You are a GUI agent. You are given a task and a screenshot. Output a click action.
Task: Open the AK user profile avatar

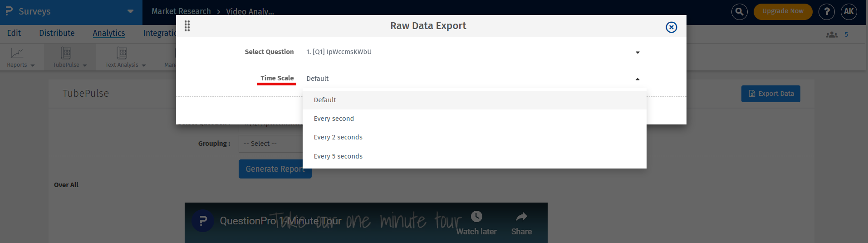click(848, 12)
